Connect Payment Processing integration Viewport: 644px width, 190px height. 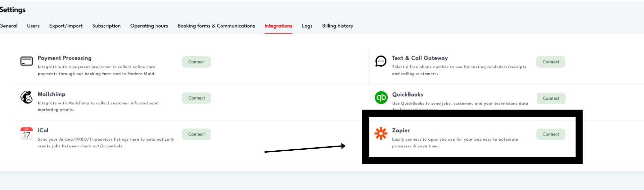pyautogui.click(x=197, y=62)
